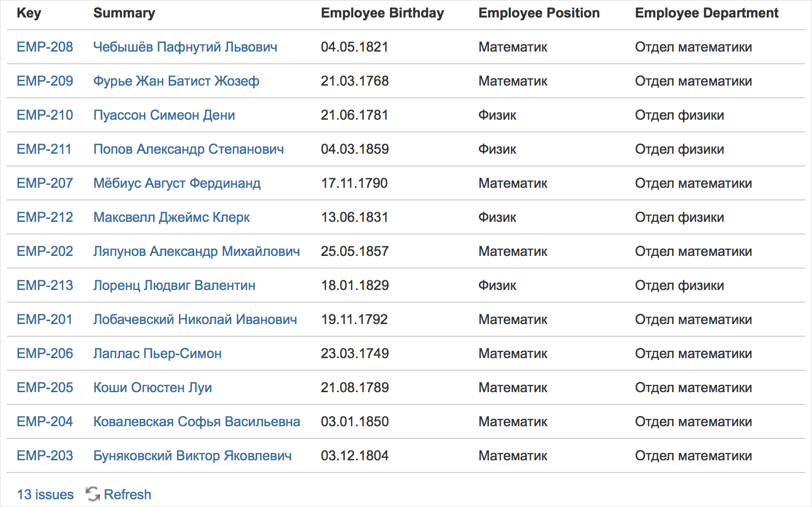Select the summary Чебышёв Пафнутий Львович

tap(185, 47)
